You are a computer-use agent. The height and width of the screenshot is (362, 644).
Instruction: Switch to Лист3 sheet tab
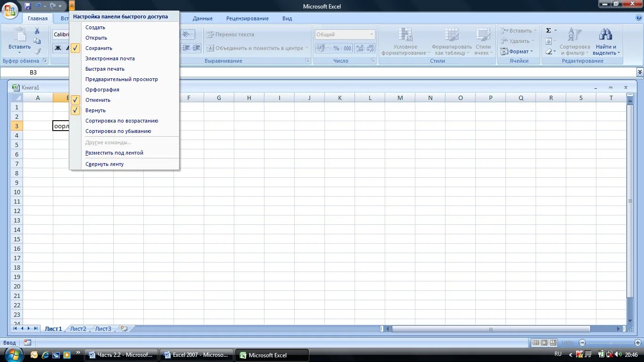pos(103,329)
